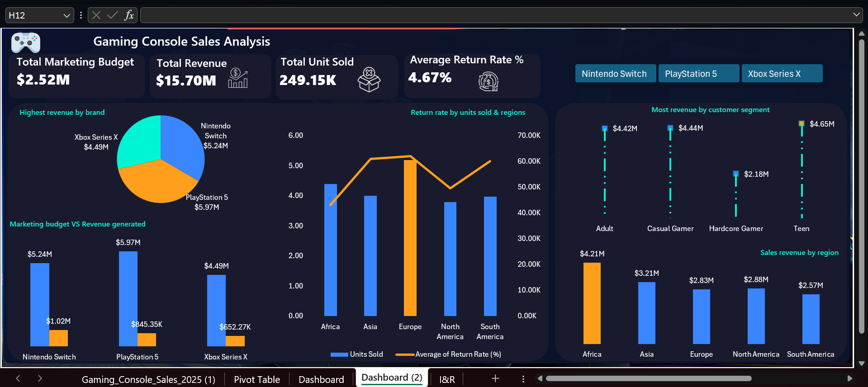868x387 pixels.
Task: Click Marketing budget VS Revenue generated title
Action: coord(78,224)
